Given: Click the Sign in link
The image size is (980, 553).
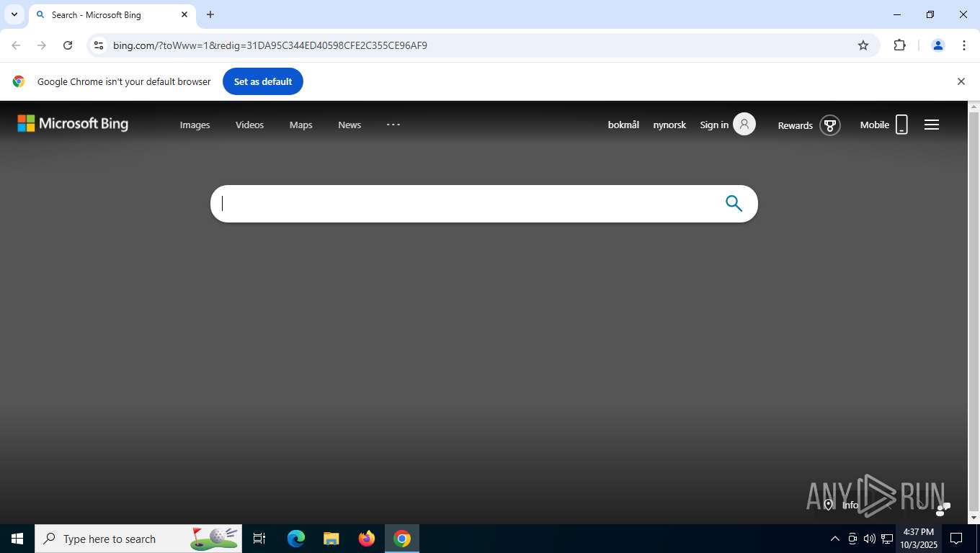Looking at the screenshot, I should (714, 125).
